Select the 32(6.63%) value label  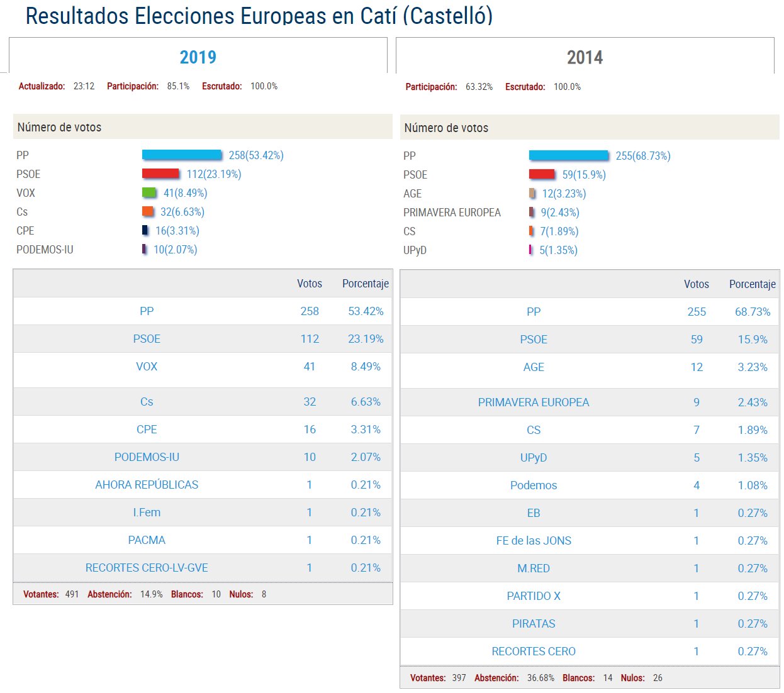click(182, 212)
